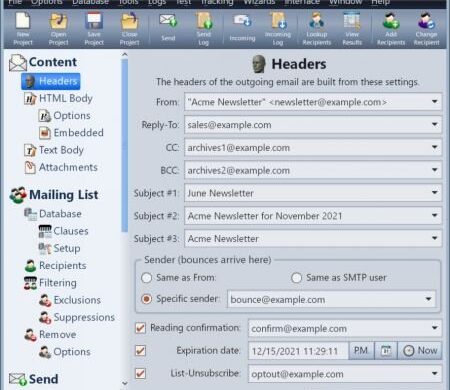Open the Window menu
The height and width of the screenshot is (390, 450).
tap(345, 3)
